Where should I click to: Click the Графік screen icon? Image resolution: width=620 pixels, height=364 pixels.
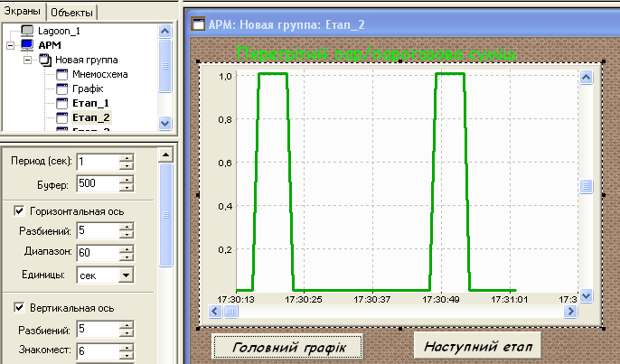click(62, 89)
